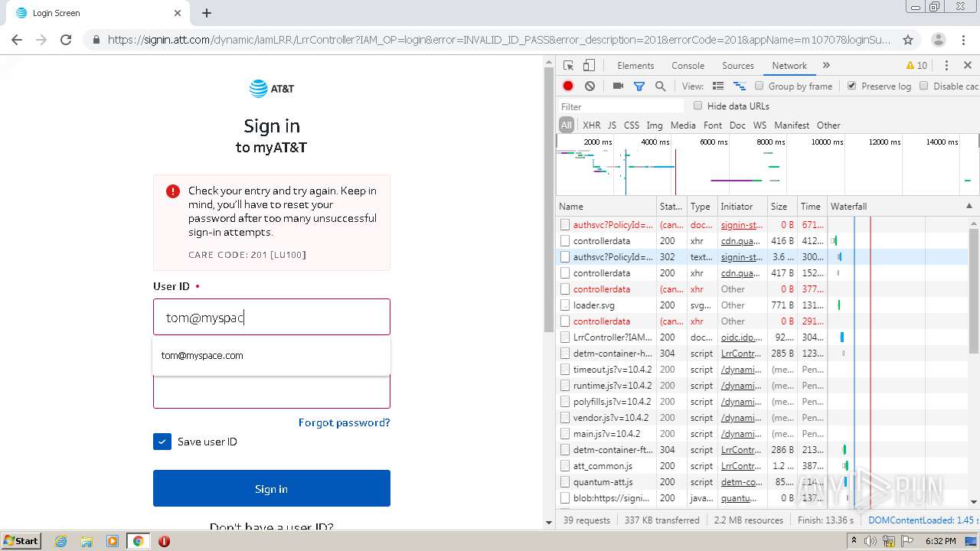This screenshot has height=551, width=980.
Task: Click the Chrome taskbar icon
Action: (x=138, y=541)
